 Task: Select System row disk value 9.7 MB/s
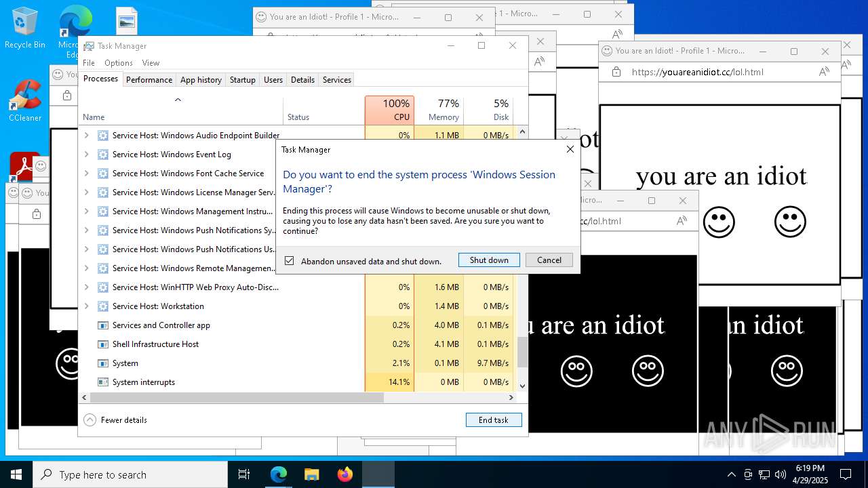(x=492, y=363)
